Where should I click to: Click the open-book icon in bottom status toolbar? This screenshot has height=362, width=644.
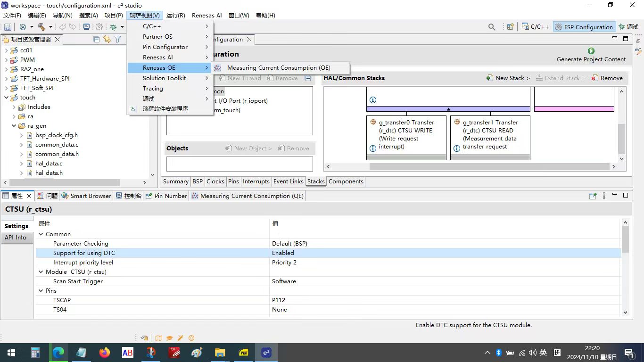(159, 338)
